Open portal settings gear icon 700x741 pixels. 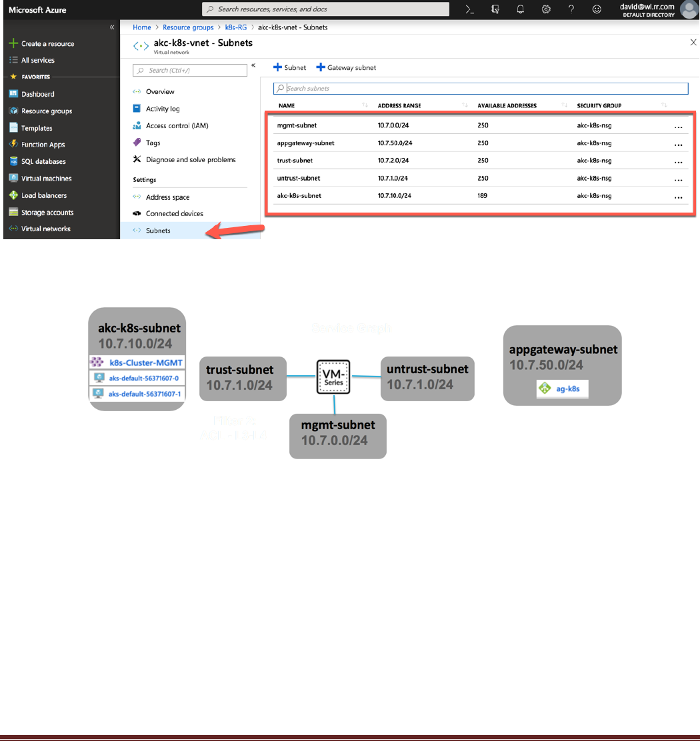(546, 9)
